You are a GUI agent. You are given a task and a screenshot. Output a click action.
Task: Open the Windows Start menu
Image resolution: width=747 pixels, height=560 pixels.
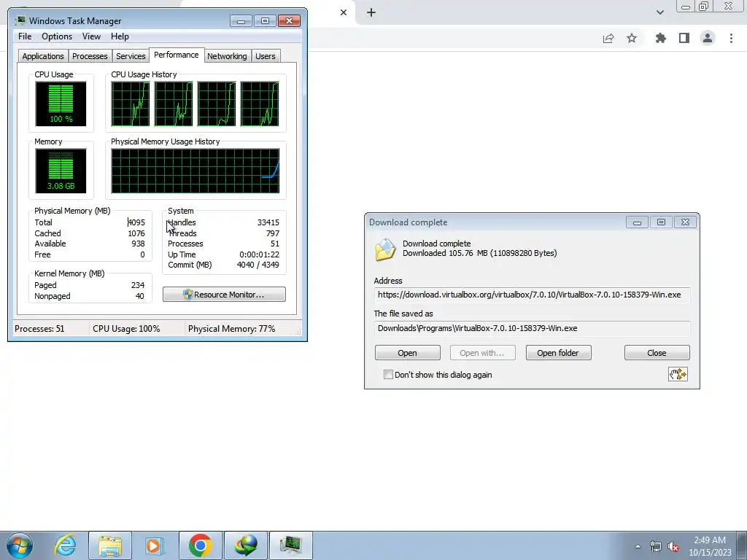pyautogui.click(x=20, y=545)
